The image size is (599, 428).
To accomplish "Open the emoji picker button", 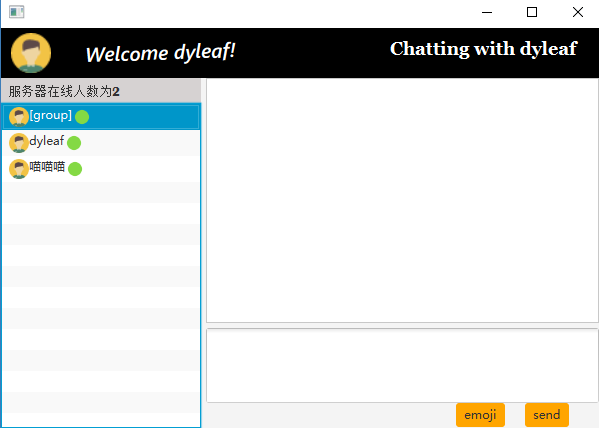I will coord(480,415).
